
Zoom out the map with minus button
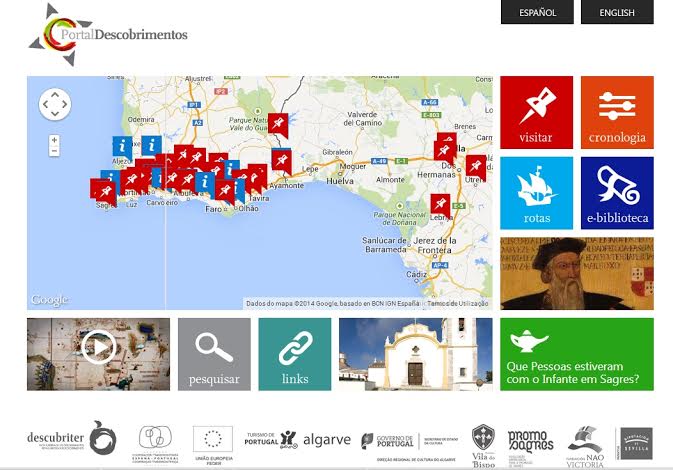pyautogui.click(x=54, y=151)
